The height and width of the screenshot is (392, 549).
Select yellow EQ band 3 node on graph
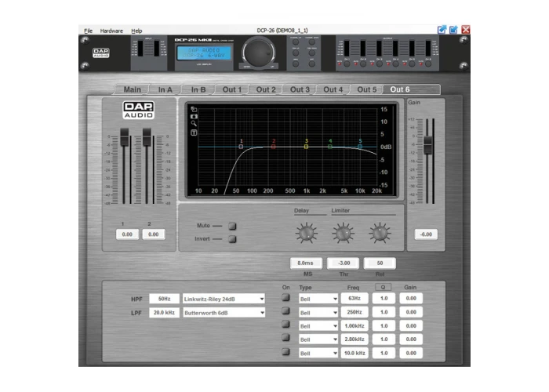306,147
